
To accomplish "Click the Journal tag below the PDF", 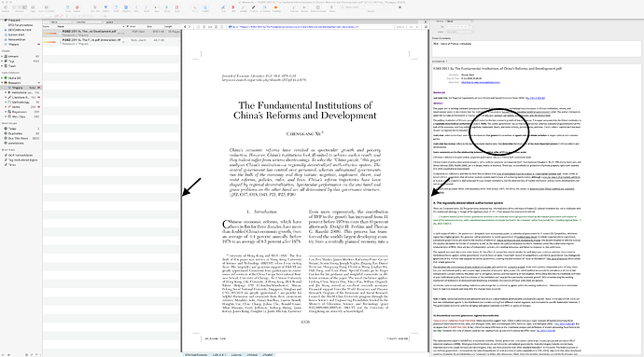I will click(x=236, y=354).
